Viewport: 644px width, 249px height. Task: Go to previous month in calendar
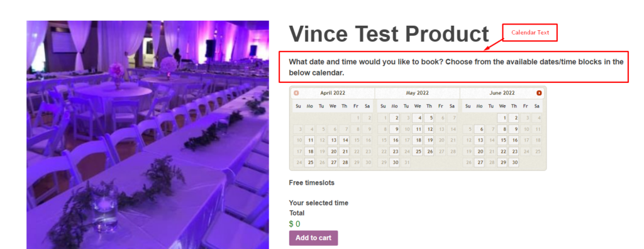point(296,93)
